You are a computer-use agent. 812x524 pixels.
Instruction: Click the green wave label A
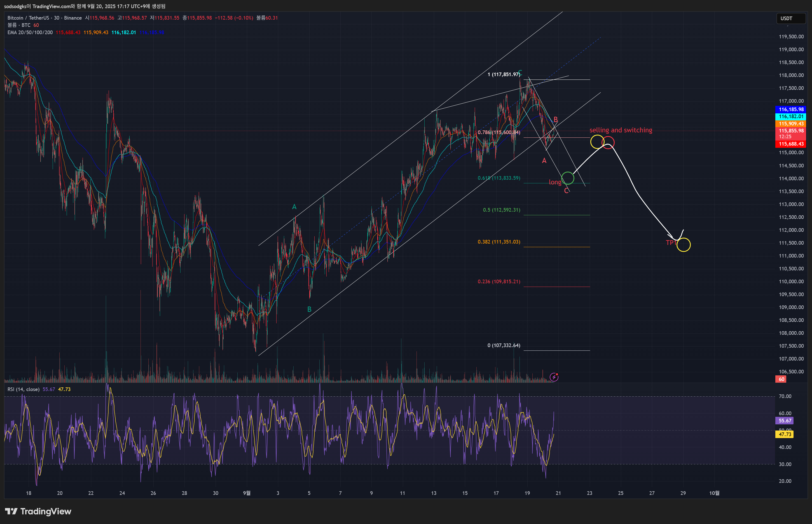point(294,207)
